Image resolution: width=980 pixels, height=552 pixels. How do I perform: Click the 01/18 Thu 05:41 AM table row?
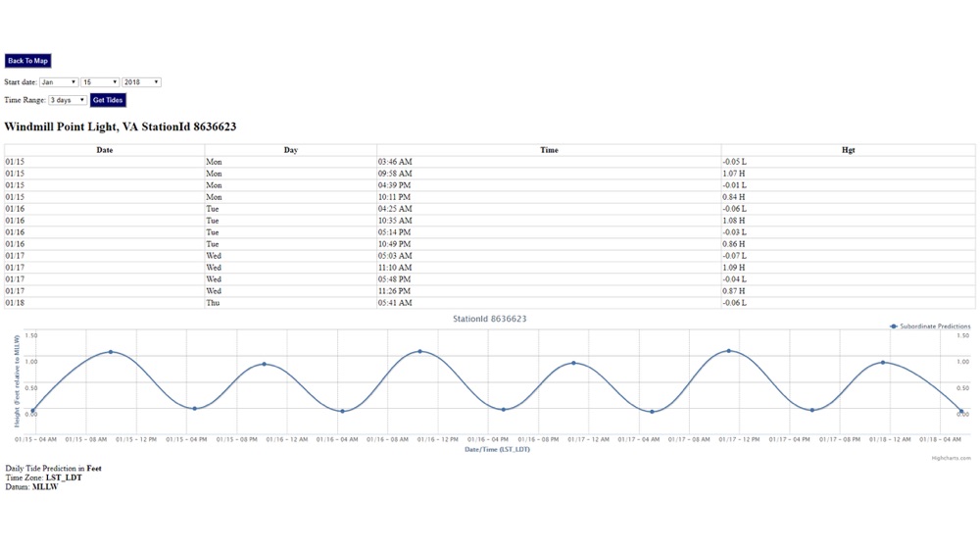tap(489, 303)
